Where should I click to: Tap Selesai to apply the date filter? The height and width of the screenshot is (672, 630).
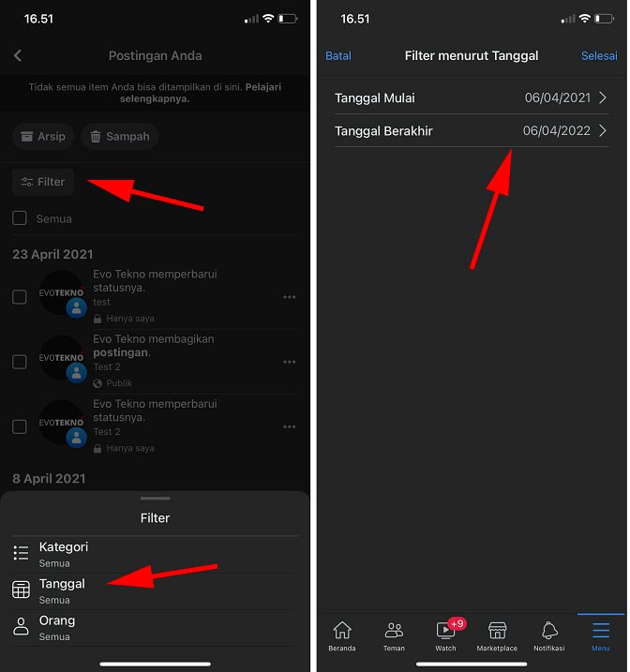tap(599, 55)
